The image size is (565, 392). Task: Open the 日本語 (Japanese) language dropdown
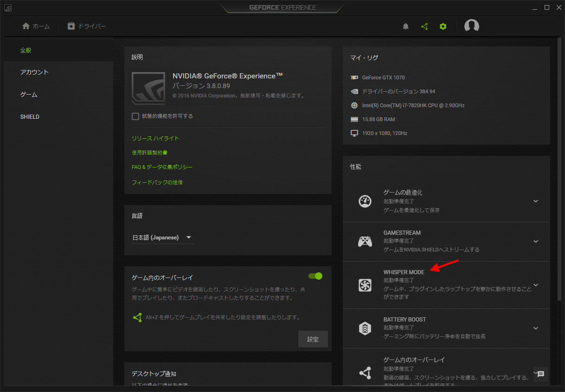pyautogui.click(x=163, y=238)
